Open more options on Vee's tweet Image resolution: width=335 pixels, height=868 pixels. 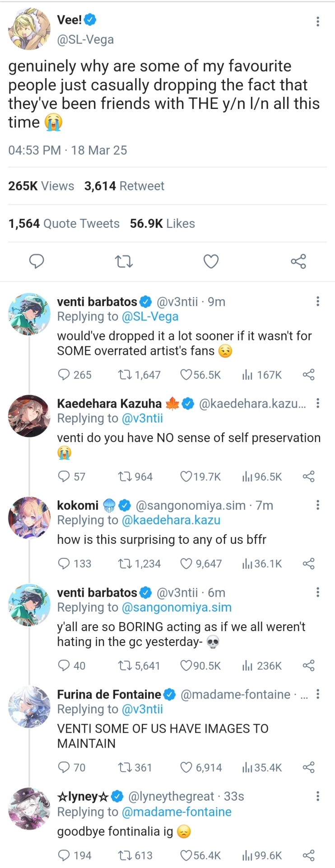click(x=318, y=22)
